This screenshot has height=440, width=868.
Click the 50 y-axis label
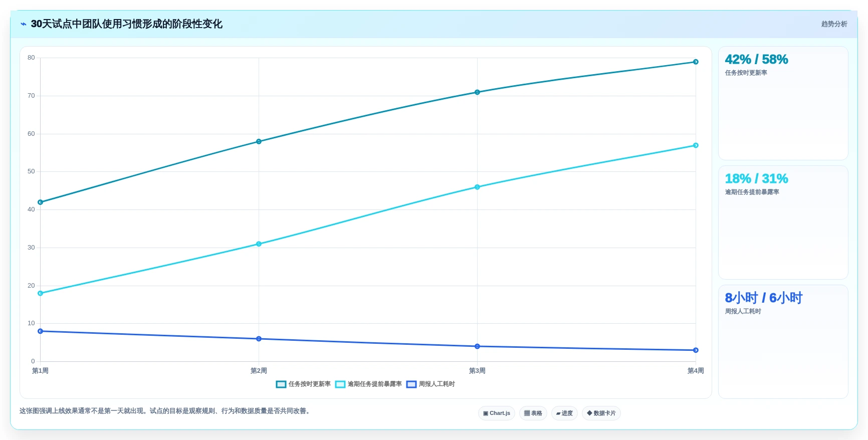click(x=31, y=171)
